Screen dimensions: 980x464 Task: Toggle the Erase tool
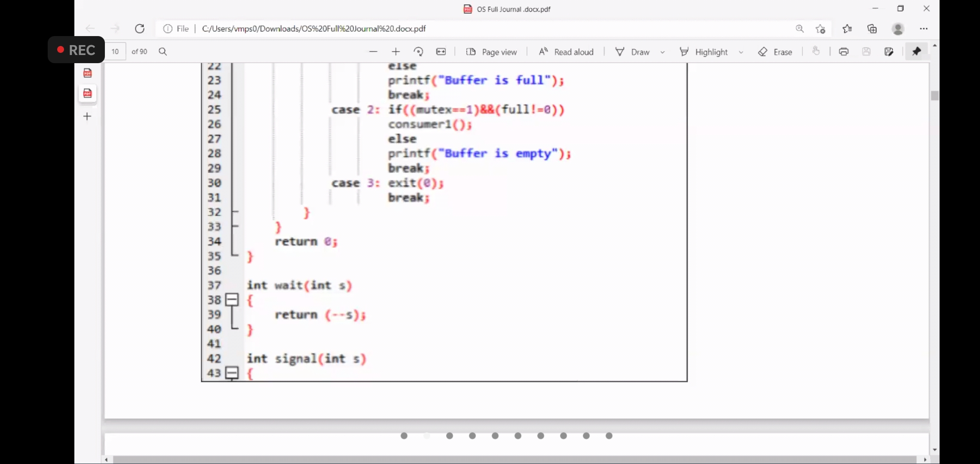(x=775, y=52)
